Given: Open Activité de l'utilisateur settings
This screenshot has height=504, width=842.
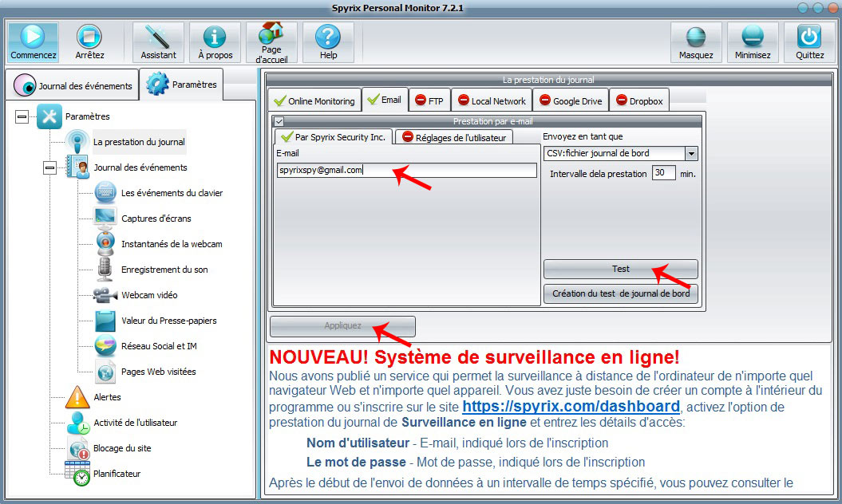Looking at the screenshot, I should [136, 423].
